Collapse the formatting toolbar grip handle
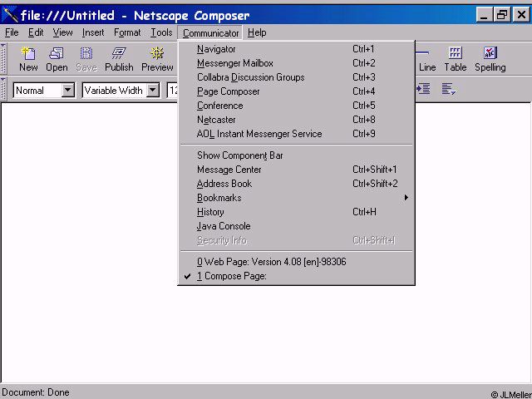Screen dimensions: 532x399 tap(3, 89)
